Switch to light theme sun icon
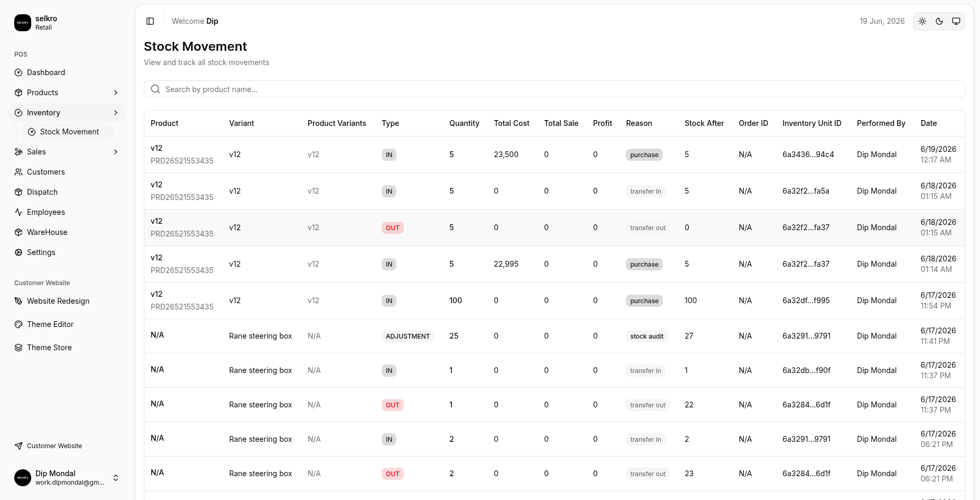980x500 pixels. tap(922, 21)
